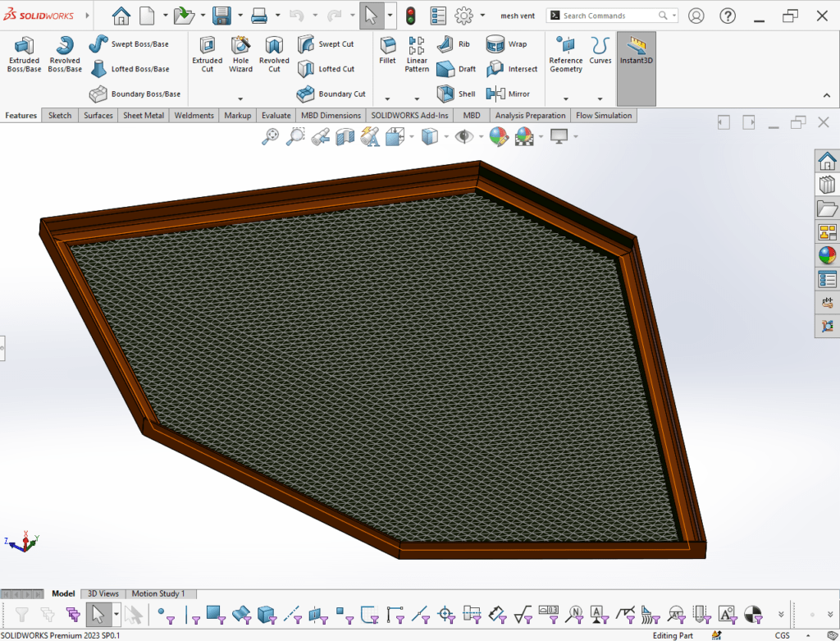
Task: Select the Mirror tool
Action: (509, 94)
